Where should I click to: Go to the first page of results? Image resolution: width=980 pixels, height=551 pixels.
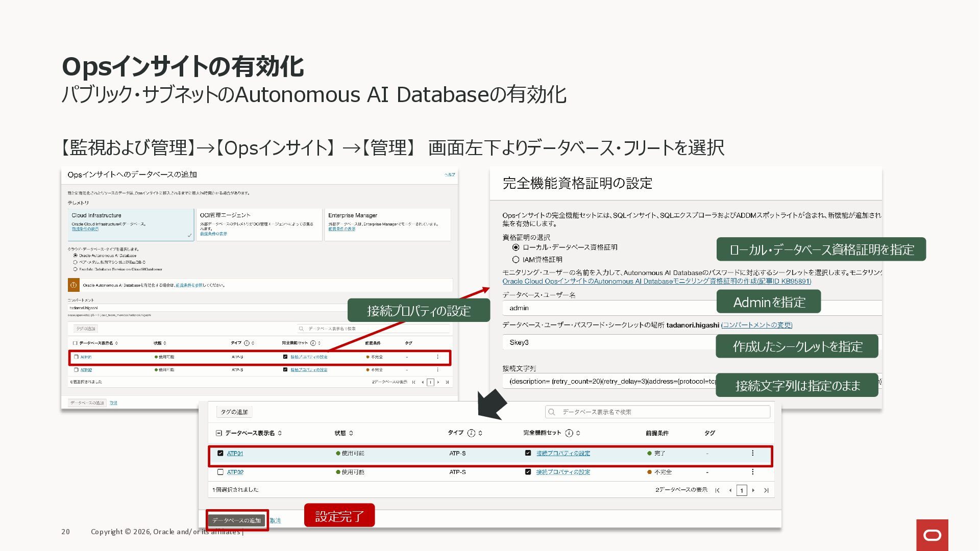(x=717, y=490)
